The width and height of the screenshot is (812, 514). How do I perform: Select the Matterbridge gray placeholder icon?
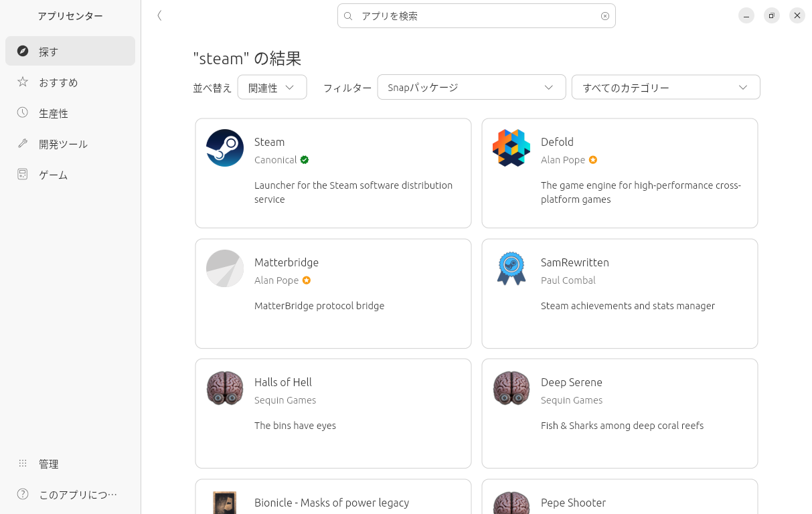click(225, 268)
